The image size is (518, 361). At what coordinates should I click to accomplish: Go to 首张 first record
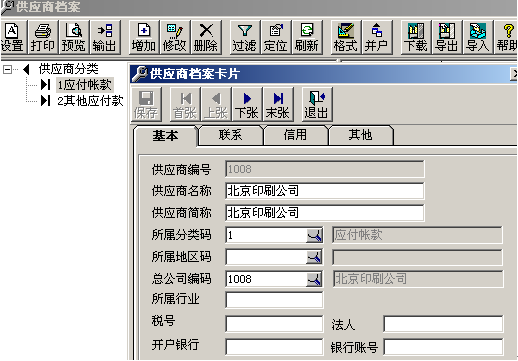click(185, 104)
